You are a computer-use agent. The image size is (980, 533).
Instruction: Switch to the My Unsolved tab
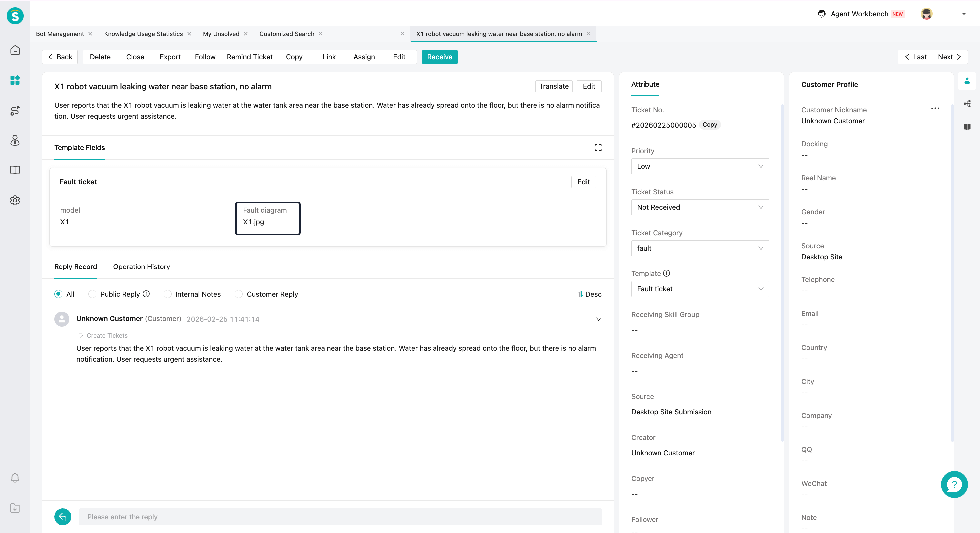tap(221, 34)
